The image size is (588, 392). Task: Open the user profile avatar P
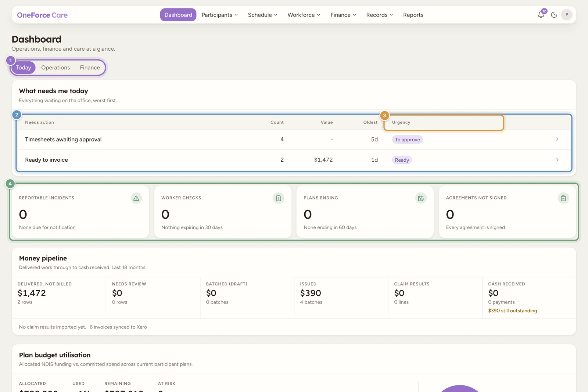567,15
